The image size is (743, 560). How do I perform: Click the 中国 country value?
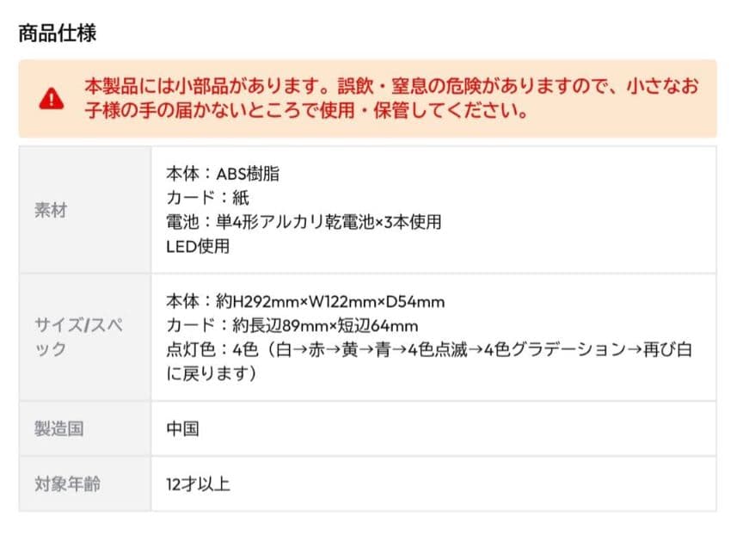[x=182, y=428]
